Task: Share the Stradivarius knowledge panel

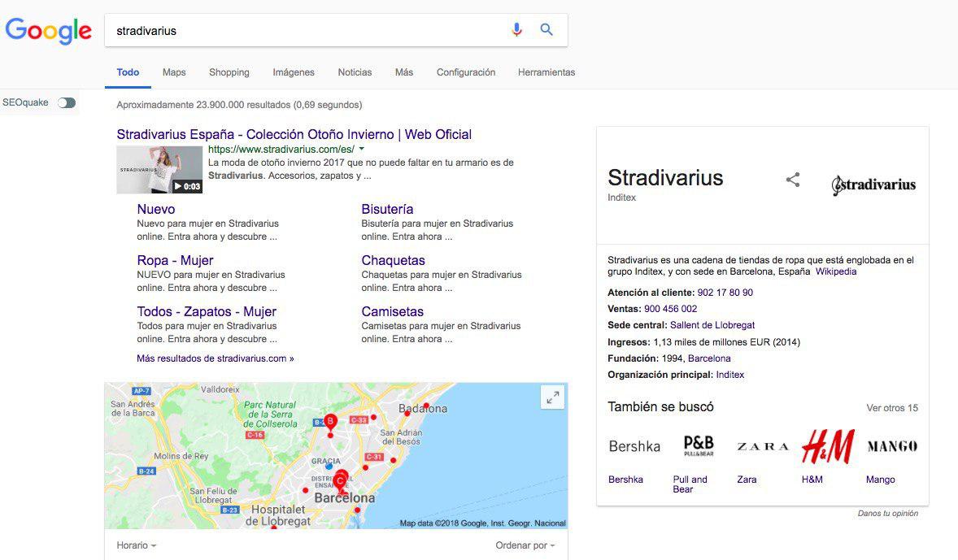Action: tap(792, 180)
